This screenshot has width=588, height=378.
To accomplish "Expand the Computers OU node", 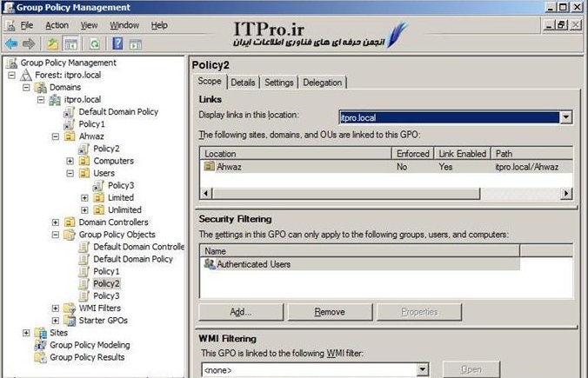I will click(x=70, y=161).
